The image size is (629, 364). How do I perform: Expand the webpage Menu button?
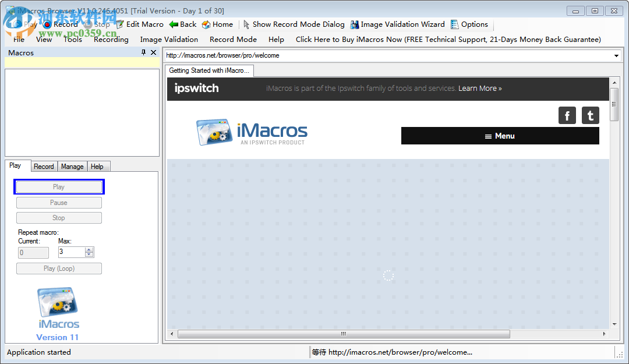point(500,136)
